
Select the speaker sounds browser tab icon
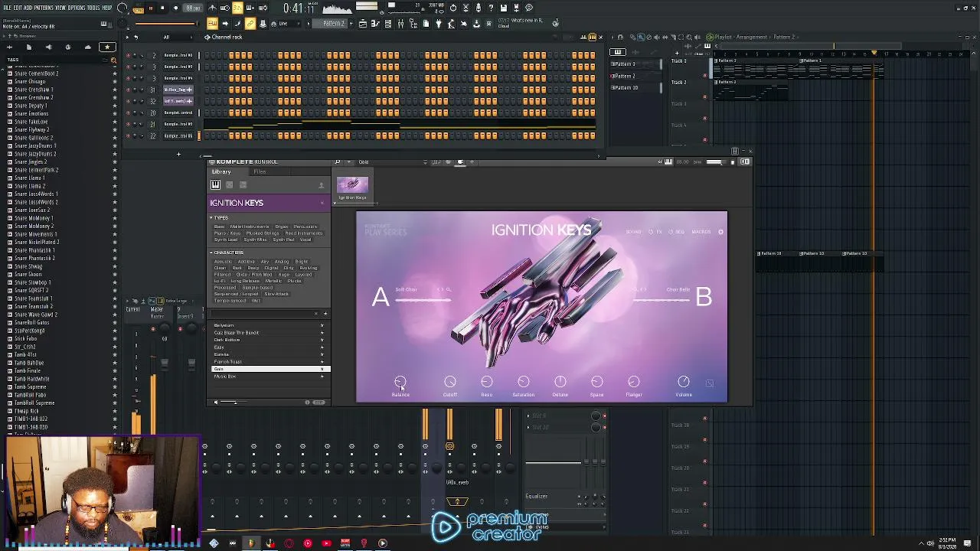[x=48, y=47]
